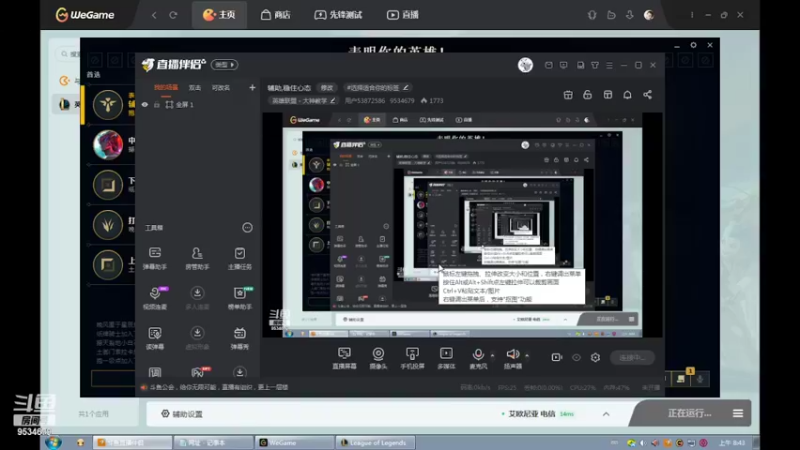Add 手机投屏 source

pyautogui.click(x=412, y=358)
